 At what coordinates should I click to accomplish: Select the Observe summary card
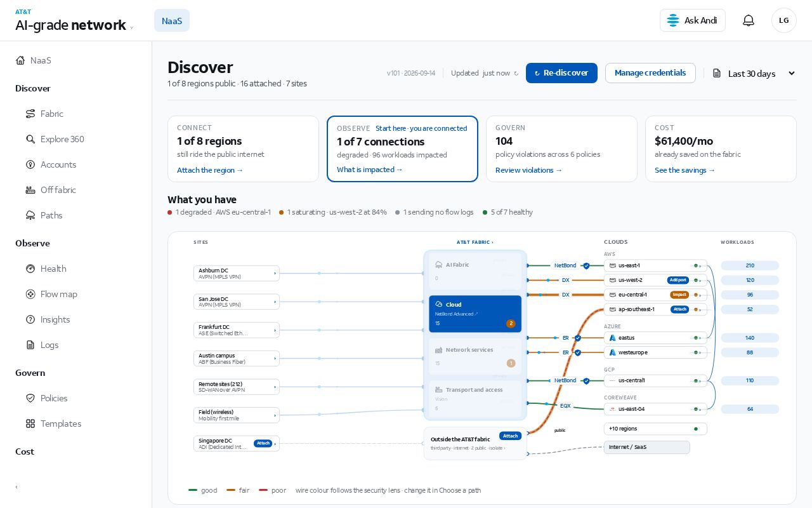(402, 149)
